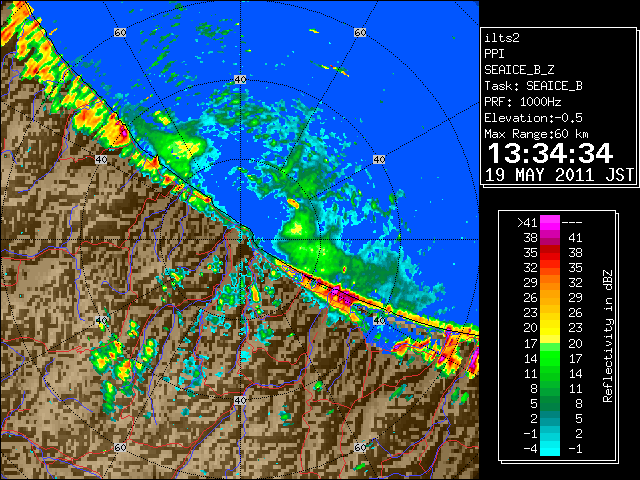Select the orange 29–32 dBZ legend band

tap(550, 283)
